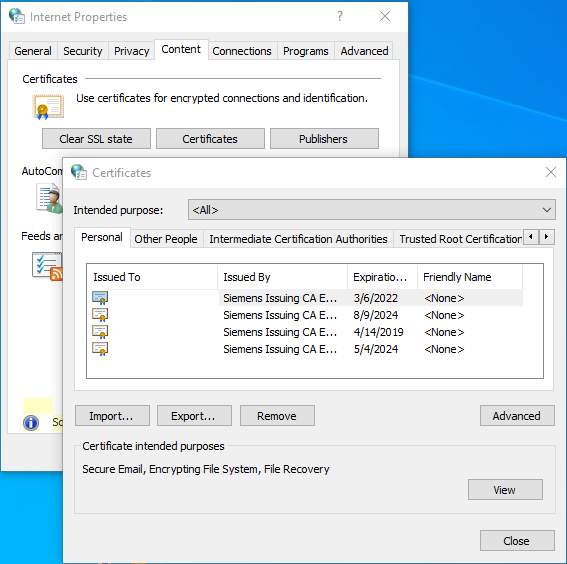Image resolution: width=567 pixels, height=564 pixels.
Task: Switch to the Other People tab
Action: pos(166,239)
